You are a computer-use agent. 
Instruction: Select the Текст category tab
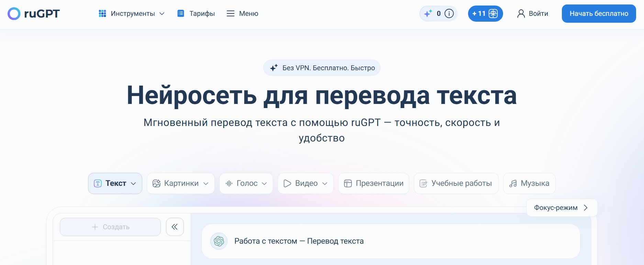pos(115,183)
